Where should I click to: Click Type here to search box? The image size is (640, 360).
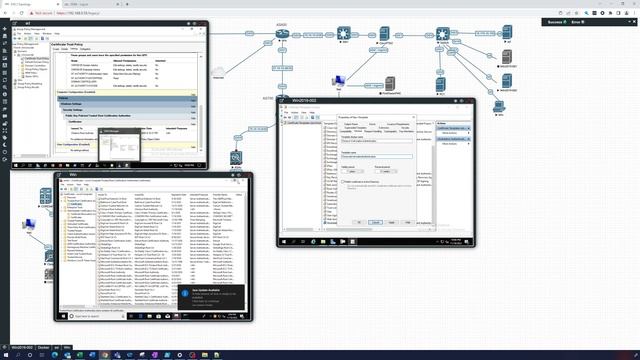click(x=98, y=316)
